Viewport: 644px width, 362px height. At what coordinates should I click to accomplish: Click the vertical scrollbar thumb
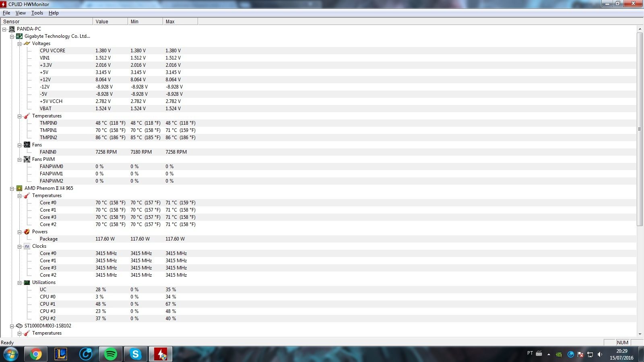click(x=640, y=129)
